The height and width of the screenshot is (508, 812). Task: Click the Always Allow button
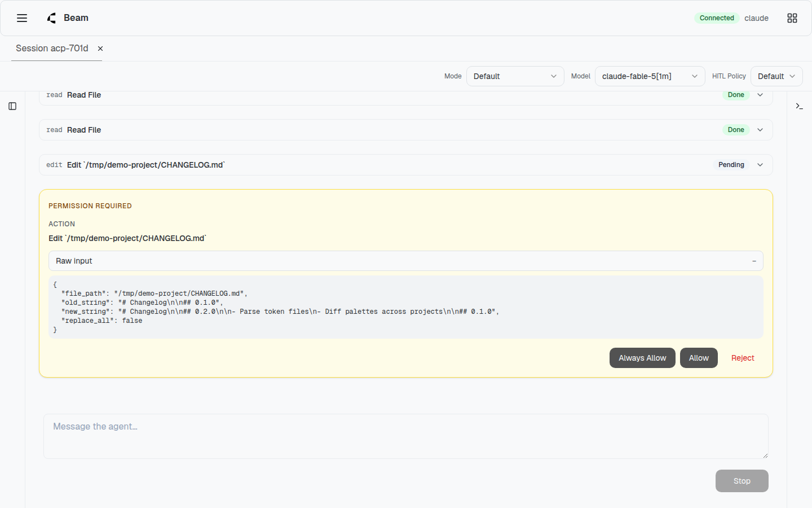point(642,358)
